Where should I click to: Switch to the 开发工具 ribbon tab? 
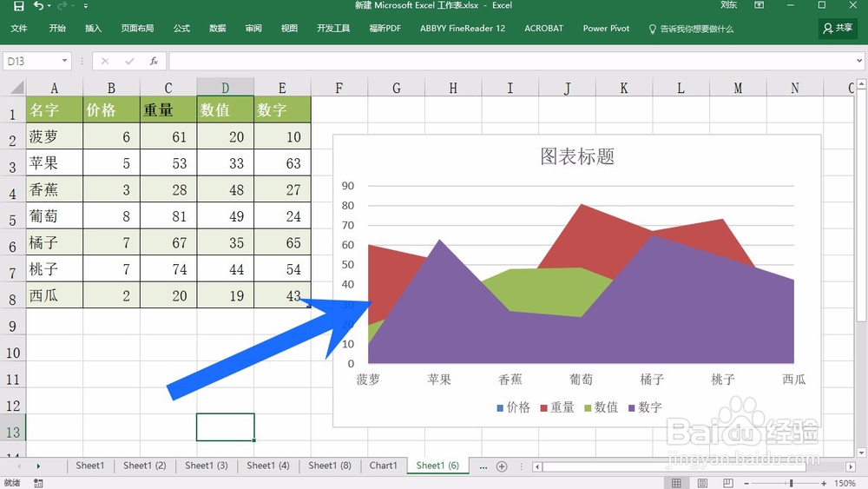coord(333,29)
